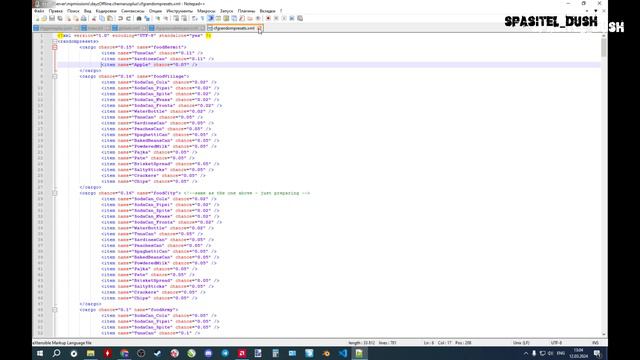Open the Синтаксисы menu
Viewport: 640px width, 360px height.
[133, 11]
